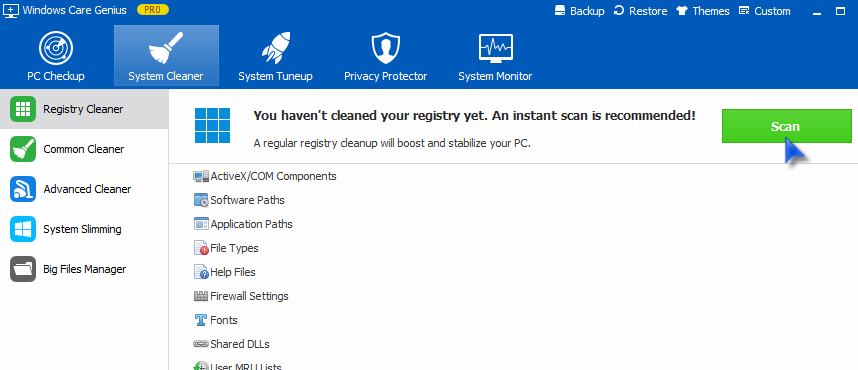Click the Windows Care Genius title text
The width and height of the screenshot is (858, 370).
74,10
